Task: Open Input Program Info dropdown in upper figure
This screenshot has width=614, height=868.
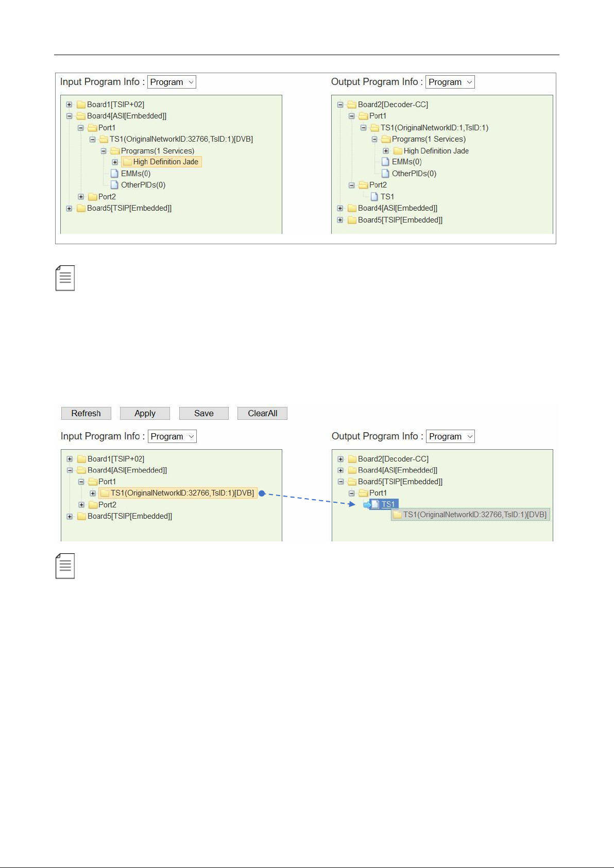Action: pyautogui.click(x=172, y=82)
